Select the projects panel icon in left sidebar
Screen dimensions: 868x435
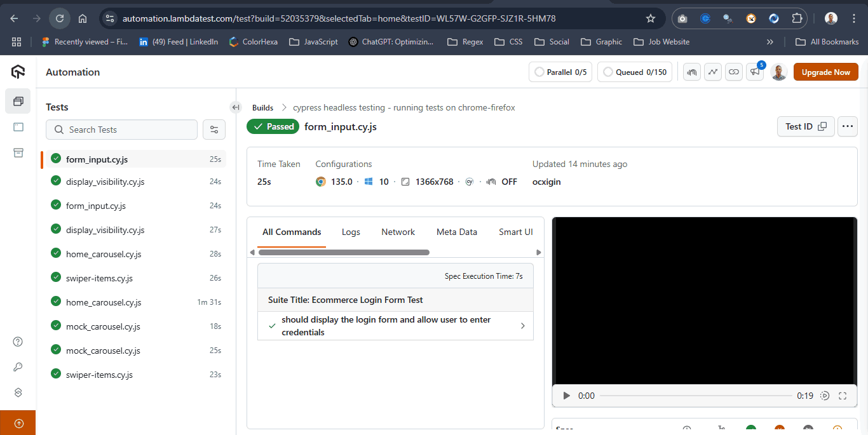[17, 126]
